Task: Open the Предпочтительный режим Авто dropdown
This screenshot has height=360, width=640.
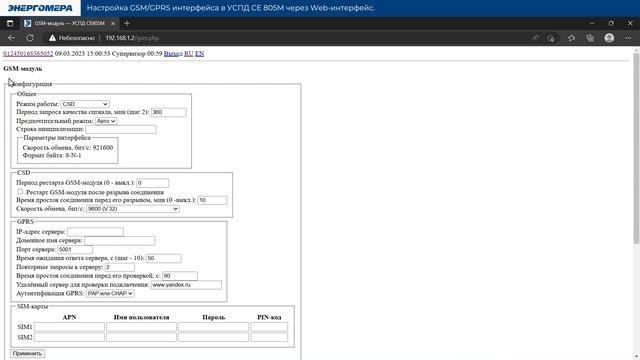Action: (106, 121)
